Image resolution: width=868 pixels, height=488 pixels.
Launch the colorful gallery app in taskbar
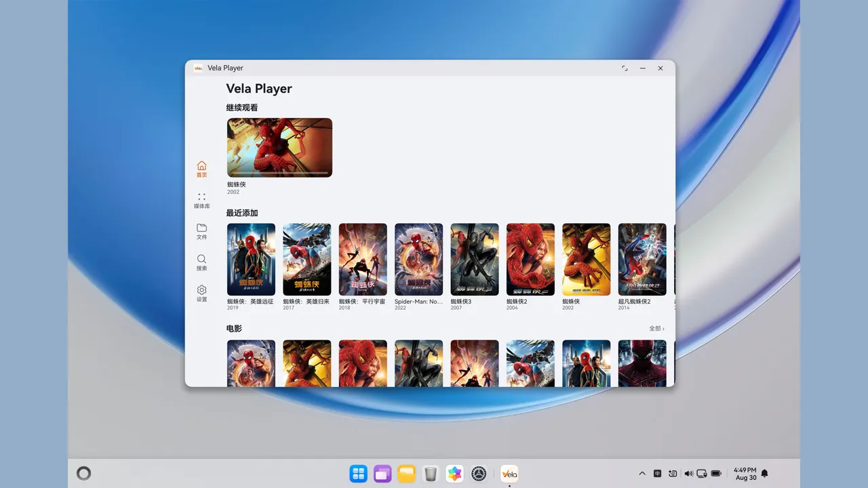[x=454, y=474]
